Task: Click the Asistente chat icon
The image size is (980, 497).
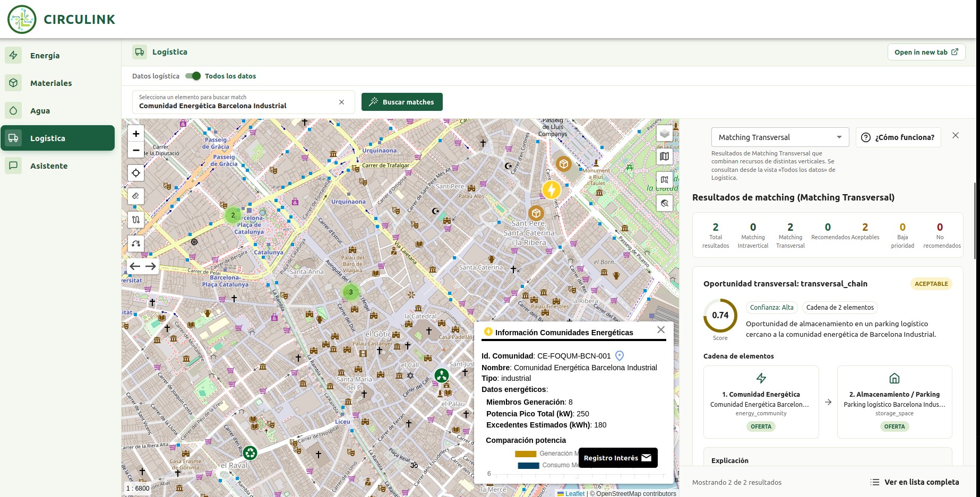Action: point(13,165)
